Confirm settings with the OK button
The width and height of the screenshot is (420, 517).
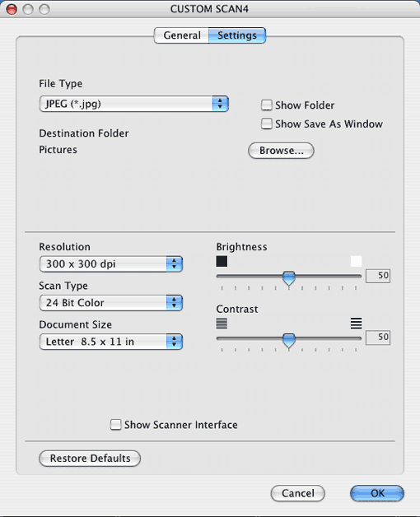377,493
